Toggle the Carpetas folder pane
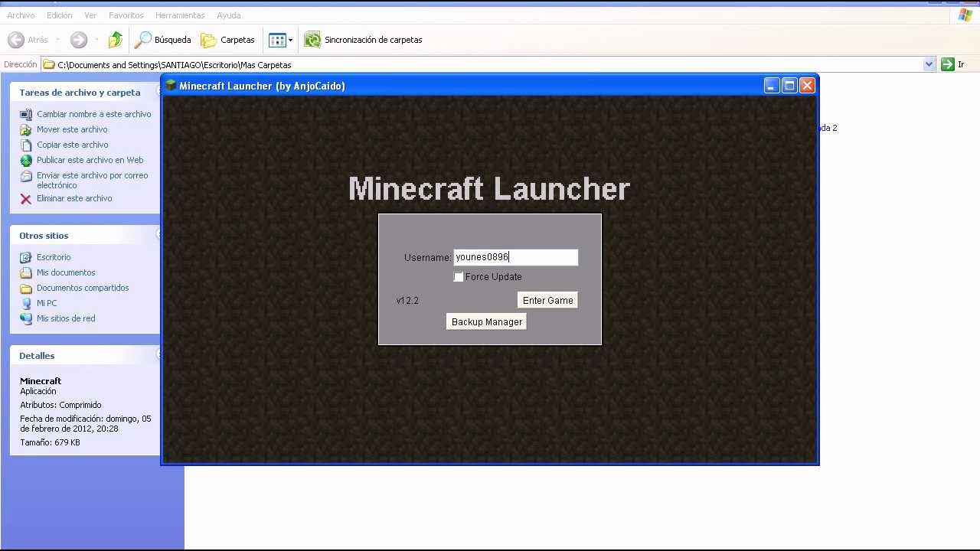The image size is (980, 551). click(227, 40)
